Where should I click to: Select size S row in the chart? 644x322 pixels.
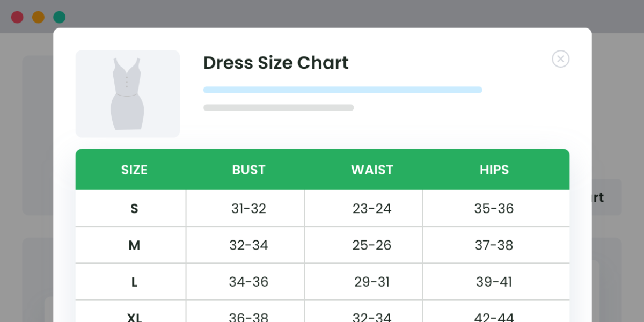point(134,208)
